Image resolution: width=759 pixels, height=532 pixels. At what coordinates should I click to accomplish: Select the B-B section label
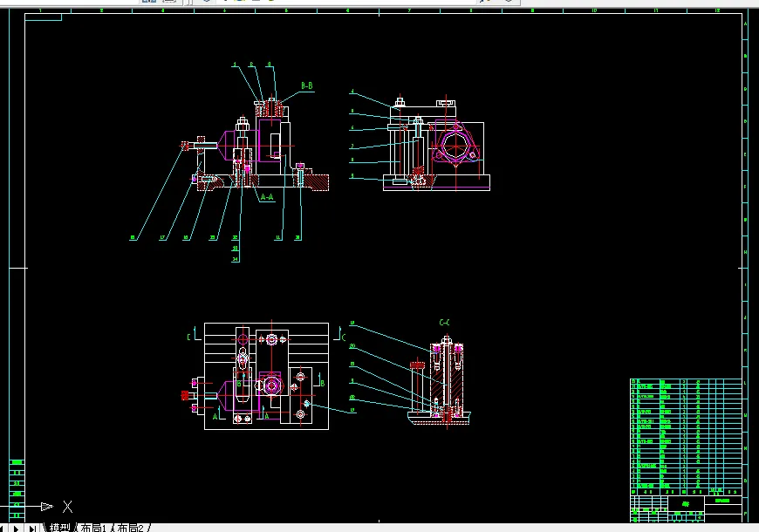point(307,85)
